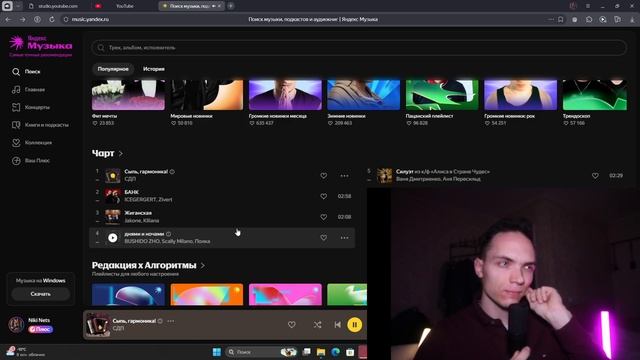Open Microsoft Store from the taskbar
The width and height of the screenshot is (640, 360).
point(350,352)
